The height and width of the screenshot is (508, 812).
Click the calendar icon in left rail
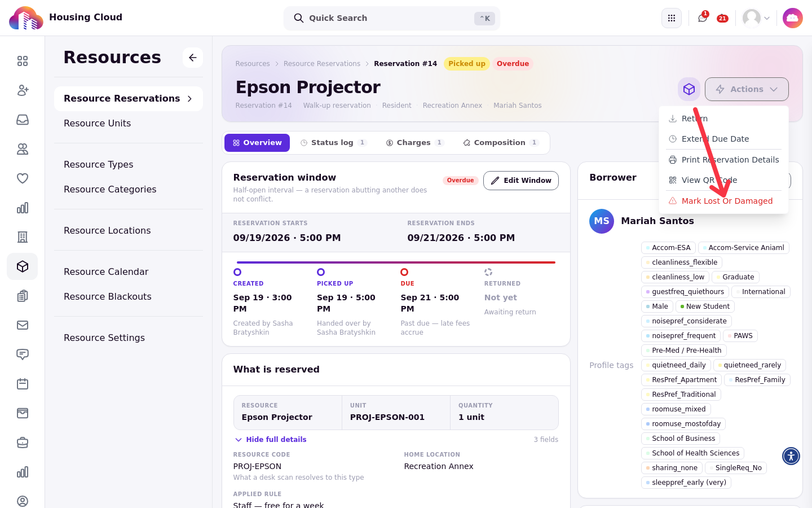click(23, 384)
